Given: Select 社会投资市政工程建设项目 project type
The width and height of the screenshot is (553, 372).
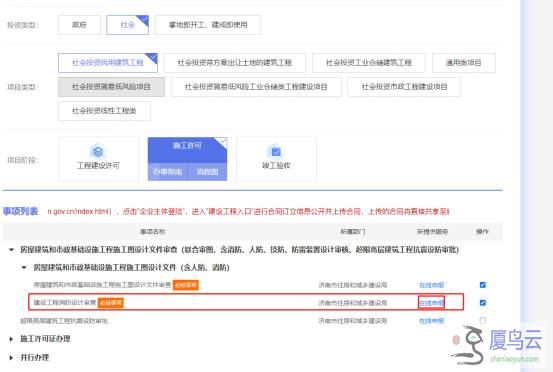Looking at the screenshot, I should [404, 87].
